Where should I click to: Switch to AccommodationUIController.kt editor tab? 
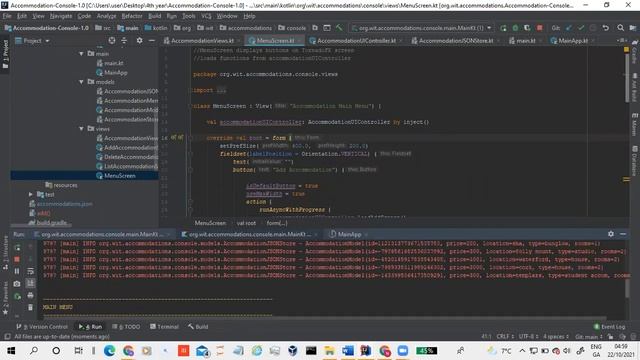click(x=356, y=40)
